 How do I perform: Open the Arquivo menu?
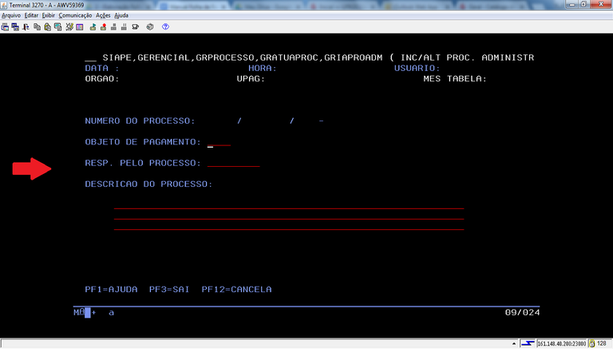11,15
